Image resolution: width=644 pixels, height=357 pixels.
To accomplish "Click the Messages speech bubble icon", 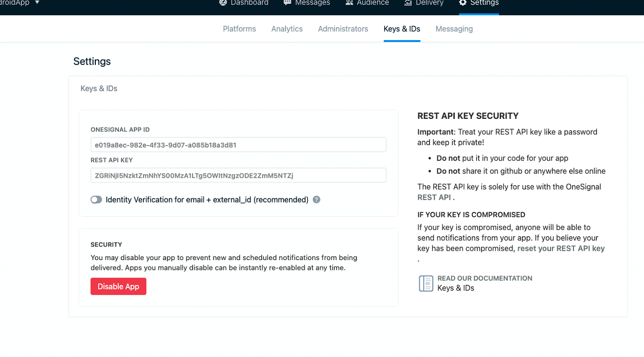I will pos(287,3).
